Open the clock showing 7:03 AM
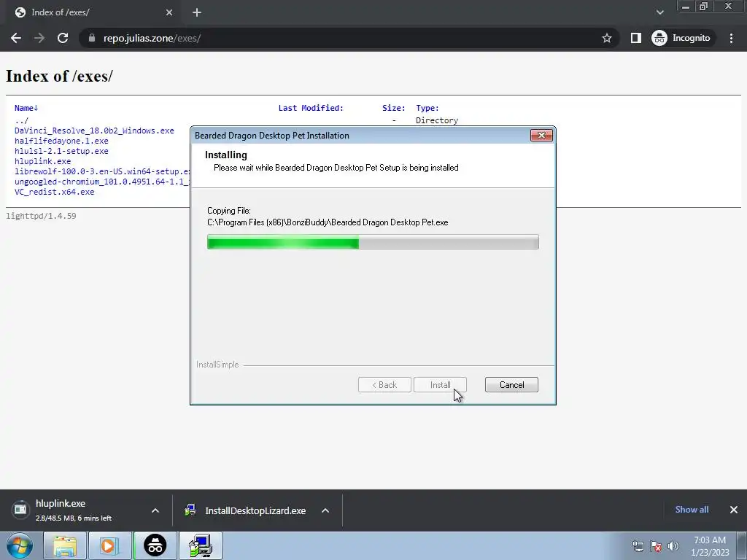Screen dimensions: 747x560 [x=710, y=546]
